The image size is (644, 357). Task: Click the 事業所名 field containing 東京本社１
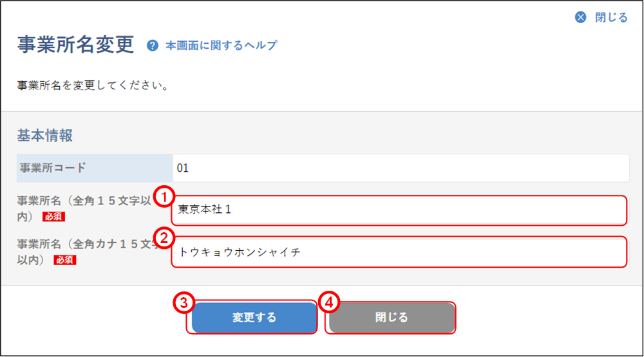point(399,210)
